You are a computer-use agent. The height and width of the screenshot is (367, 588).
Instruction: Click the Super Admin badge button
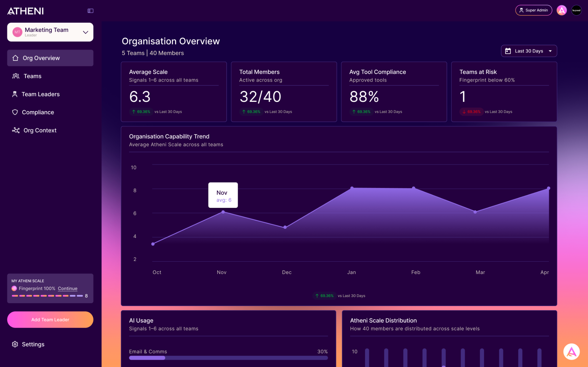(533, 10)
